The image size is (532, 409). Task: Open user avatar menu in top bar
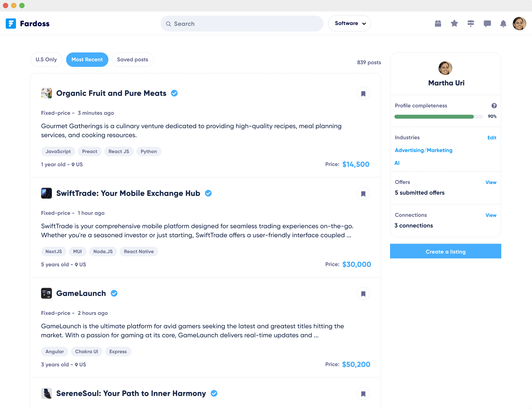pos(519,24)
